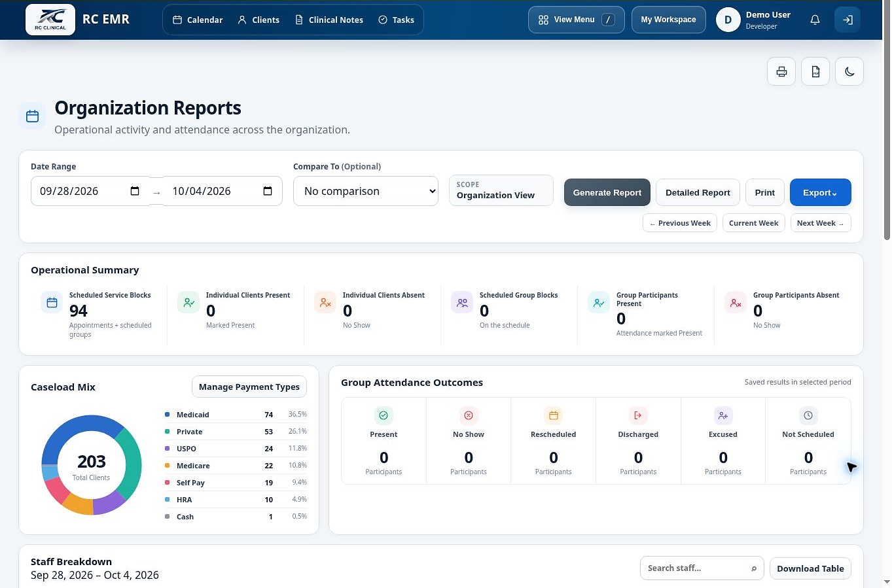
Task: Open the View Menu
Action: pos(576,20)
